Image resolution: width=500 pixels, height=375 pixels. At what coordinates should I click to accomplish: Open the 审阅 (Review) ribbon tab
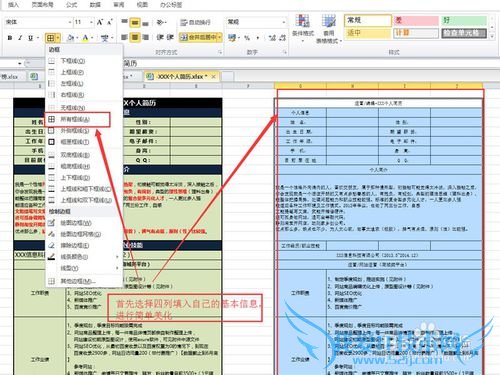[x=119, y=5]
